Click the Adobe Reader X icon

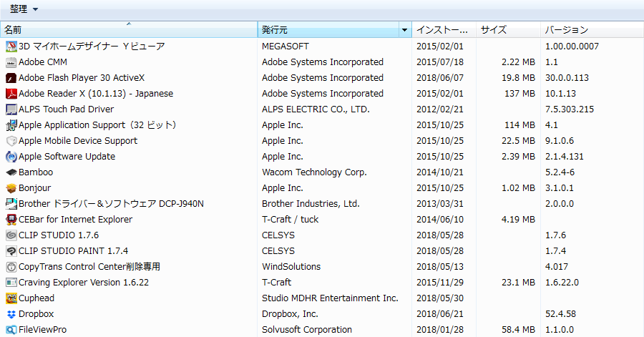tap(11, 94)
